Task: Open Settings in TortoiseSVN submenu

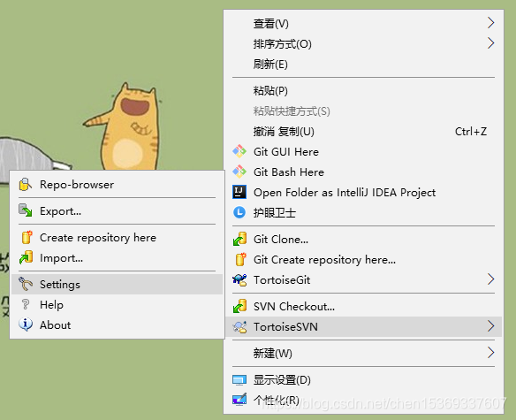Action: coord(118,285)
